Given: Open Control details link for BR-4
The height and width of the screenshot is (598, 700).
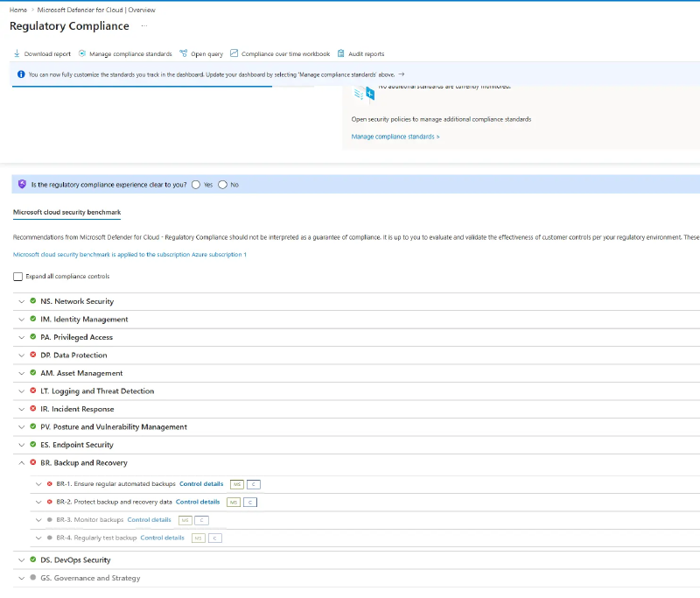Looking at the screenshot, I should pyautogui.click(x=163, y=538).
